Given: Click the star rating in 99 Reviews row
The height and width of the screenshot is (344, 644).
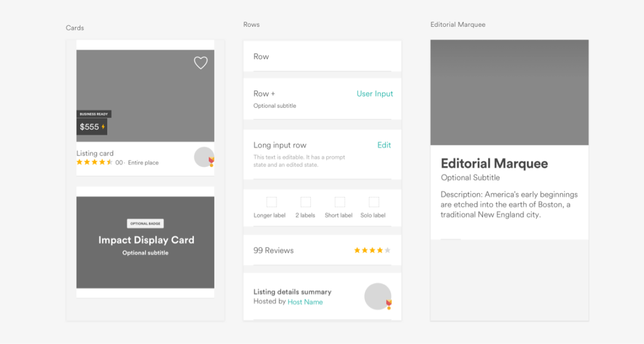Looking at the screenshot, I should (x=372, y=250).
